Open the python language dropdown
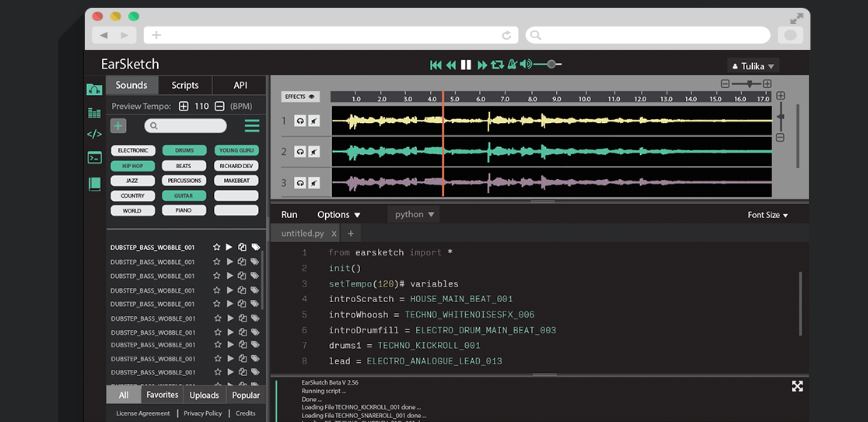The image size is (868, 422). point(415,214)
